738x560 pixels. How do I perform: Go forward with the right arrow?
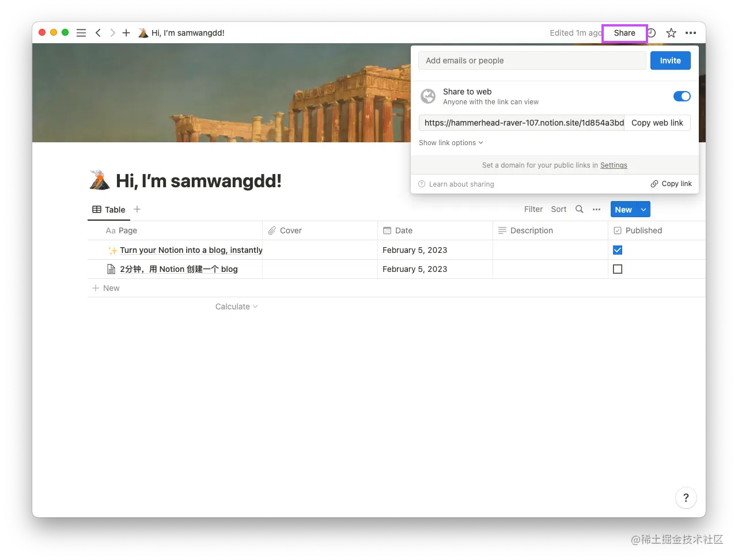click(x=112, y=33)
